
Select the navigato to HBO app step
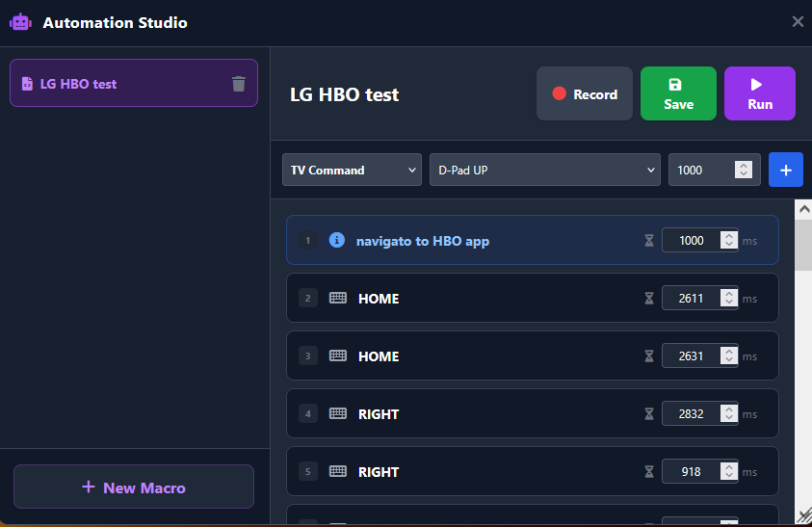[533, 240]
